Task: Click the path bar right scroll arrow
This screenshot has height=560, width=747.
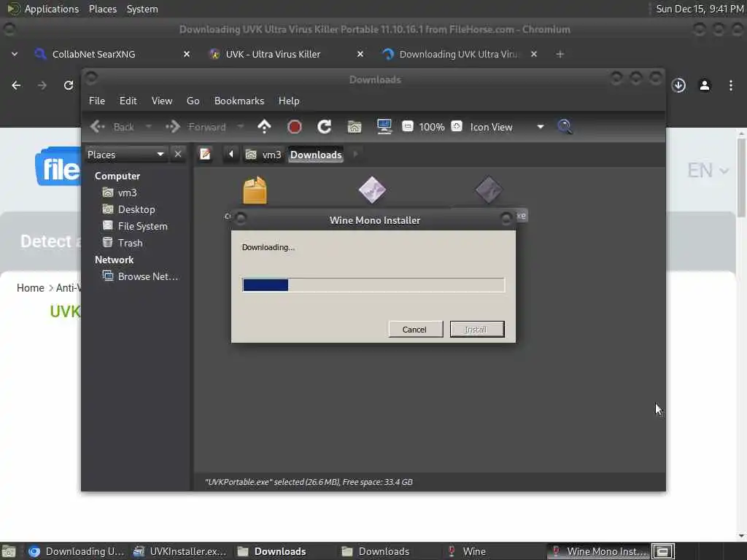Action: (x=355, y=155)
